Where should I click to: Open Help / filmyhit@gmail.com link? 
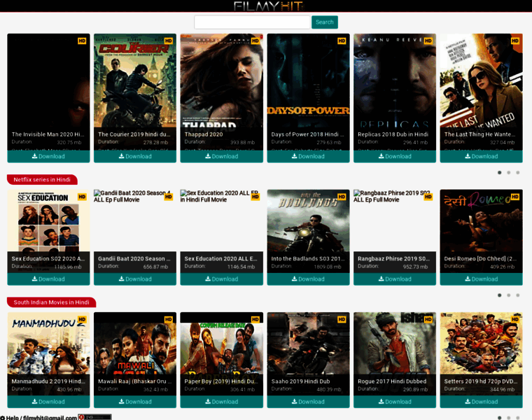[x=38, y=417]
